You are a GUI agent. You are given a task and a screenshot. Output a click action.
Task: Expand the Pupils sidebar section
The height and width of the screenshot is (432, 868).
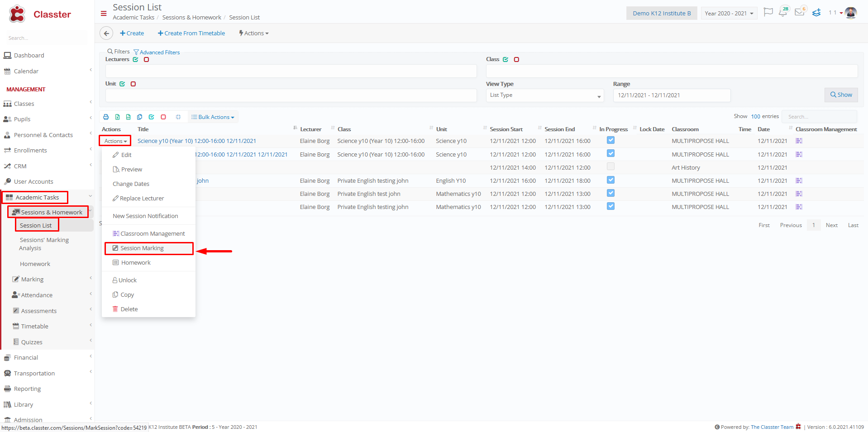[x=47, y=119]
